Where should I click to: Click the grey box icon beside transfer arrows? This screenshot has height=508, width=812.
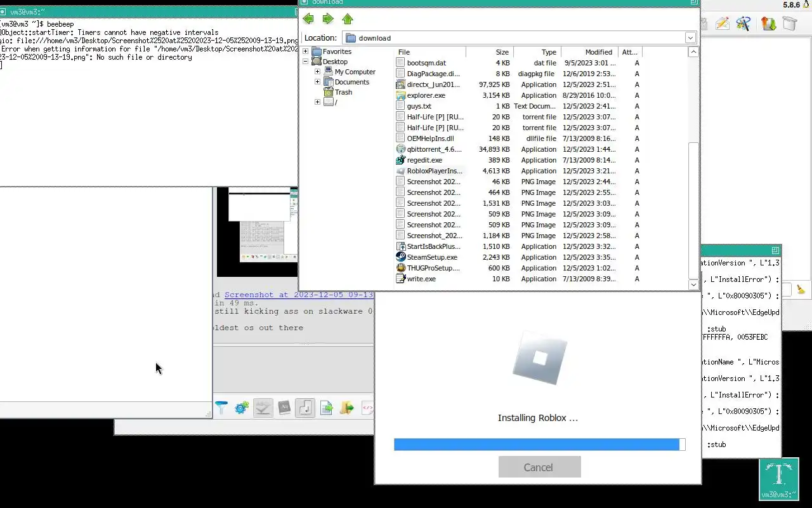click(789, 24)
